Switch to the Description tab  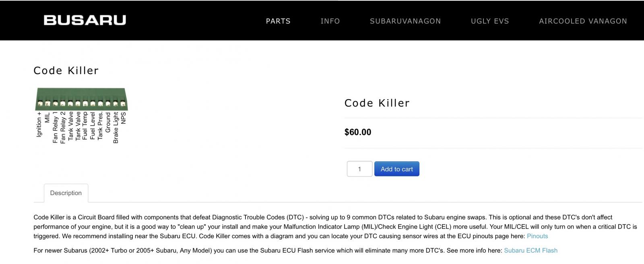pyautogui.click(x=66, y=193)
